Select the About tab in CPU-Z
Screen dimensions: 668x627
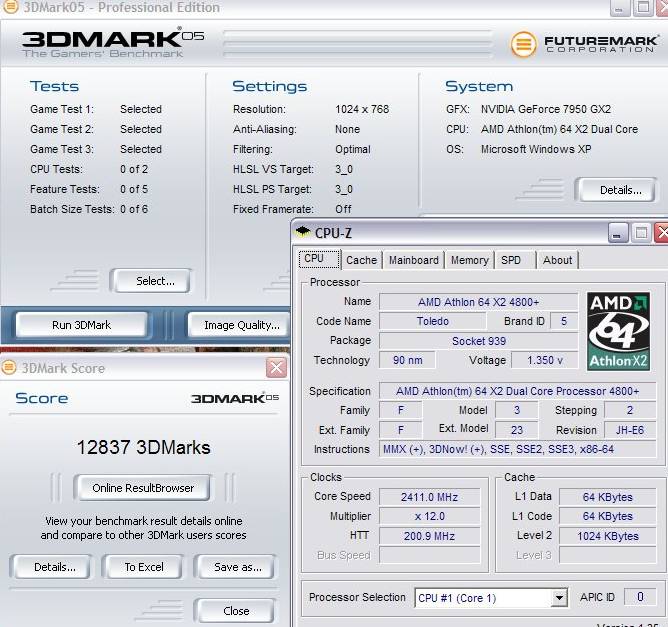click(x=557, y=260)
